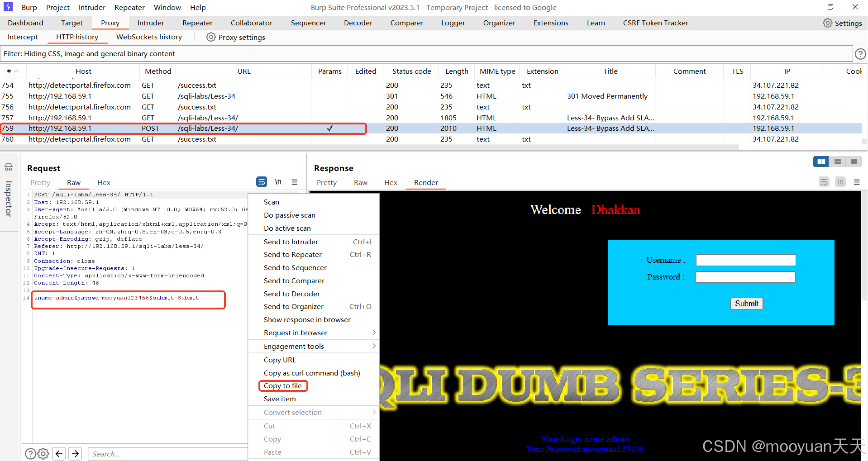Toggle word wrap icon in Response panel

click(x=824, y=182)
